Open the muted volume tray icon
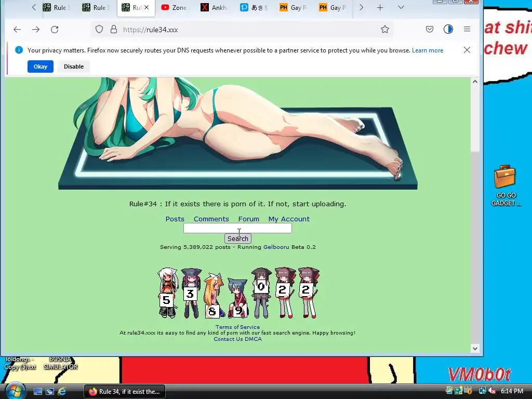532x399 pixels. point(492,391)
